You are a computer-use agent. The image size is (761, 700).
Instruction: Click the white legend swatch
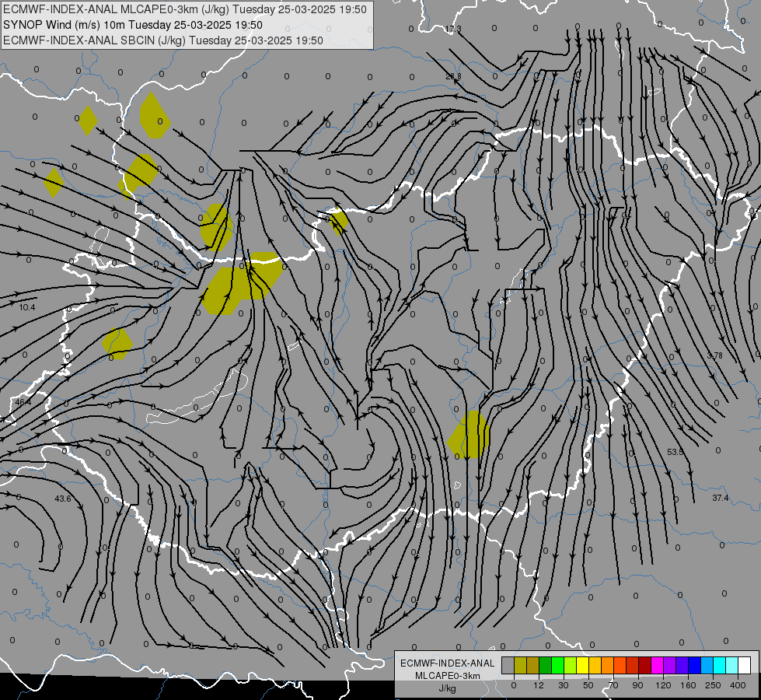point(745,665)
